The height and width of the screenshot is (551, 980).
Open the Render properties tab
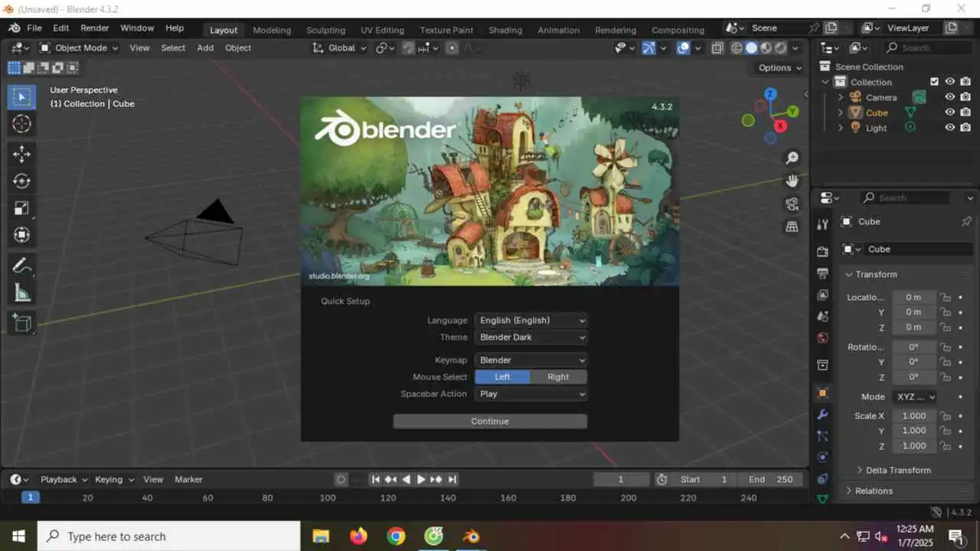pyautogui.click(x=822, y=252)
